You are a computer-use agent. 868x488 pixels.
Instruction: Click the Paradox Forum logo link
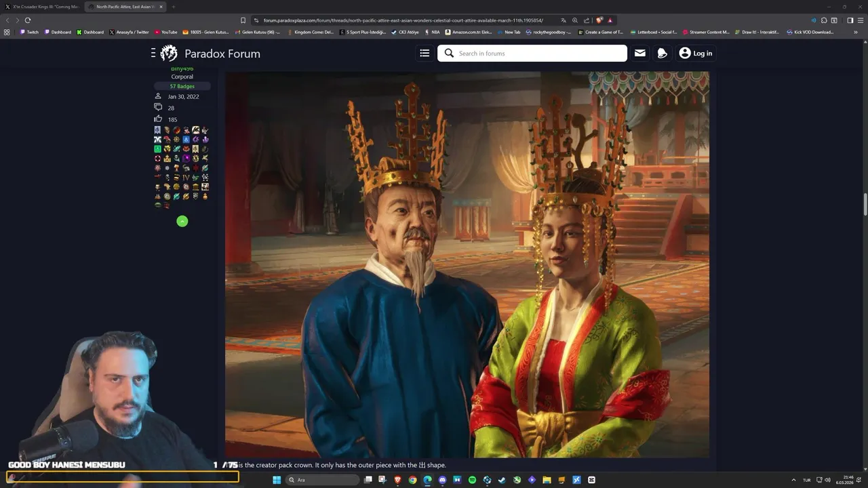pyautogui.click(x=210, y=54)
